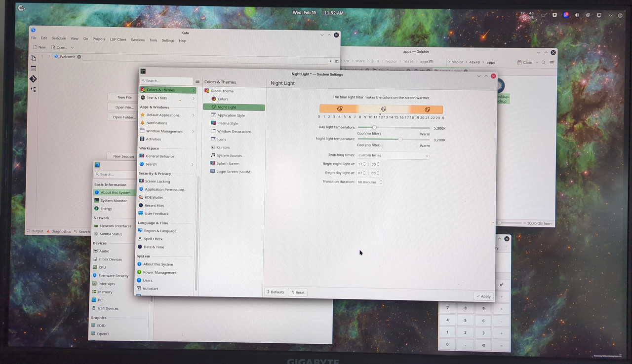The width and height of the screenshot is (632, 364).
Task: Select Cursors in the themes list
Action: [234, 147]
